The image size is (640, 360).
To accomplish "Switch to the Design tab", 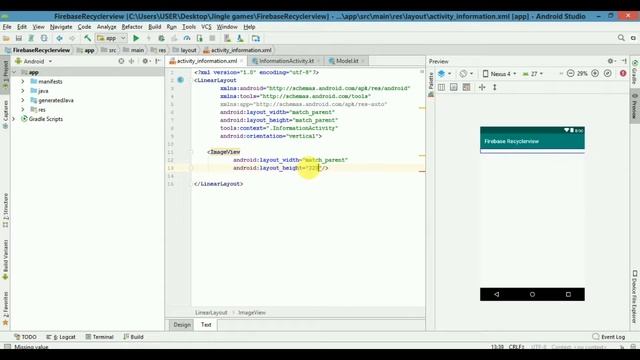I will [x=182, y=325].
